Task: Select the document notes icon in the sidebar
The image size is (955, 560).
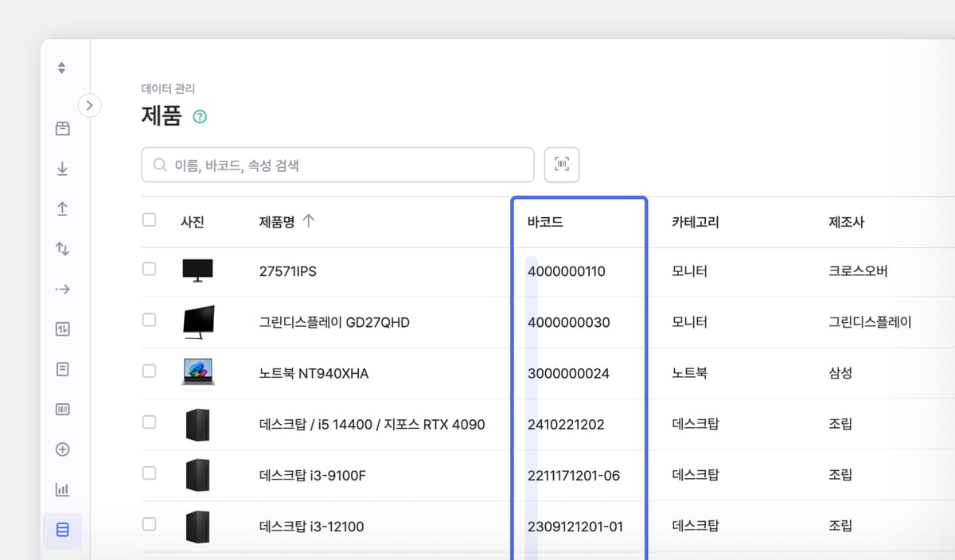Action: (x=62, y=368)
